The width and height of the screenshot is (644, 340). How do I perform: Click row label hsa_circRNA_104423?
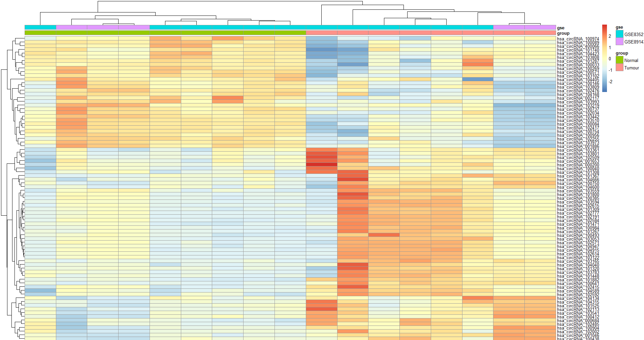pyautogui.click(x=578, y=54)
